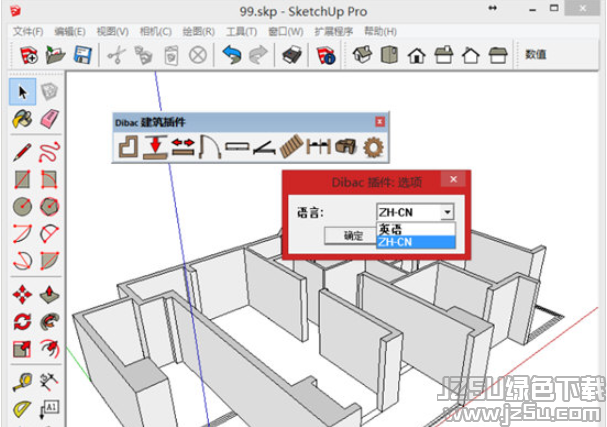The image size is (607, 427).
Task: Select the Text label tool
Action: click(x=50, y=410)
